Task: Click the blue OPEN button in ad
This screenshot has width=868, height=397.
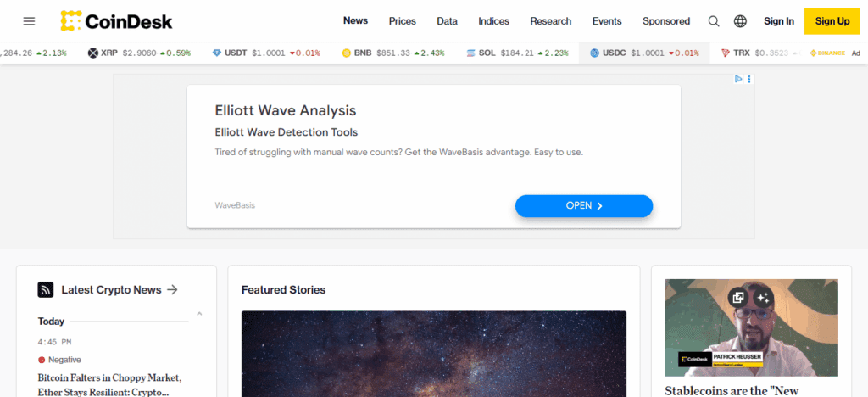Action: coord(584,205)
